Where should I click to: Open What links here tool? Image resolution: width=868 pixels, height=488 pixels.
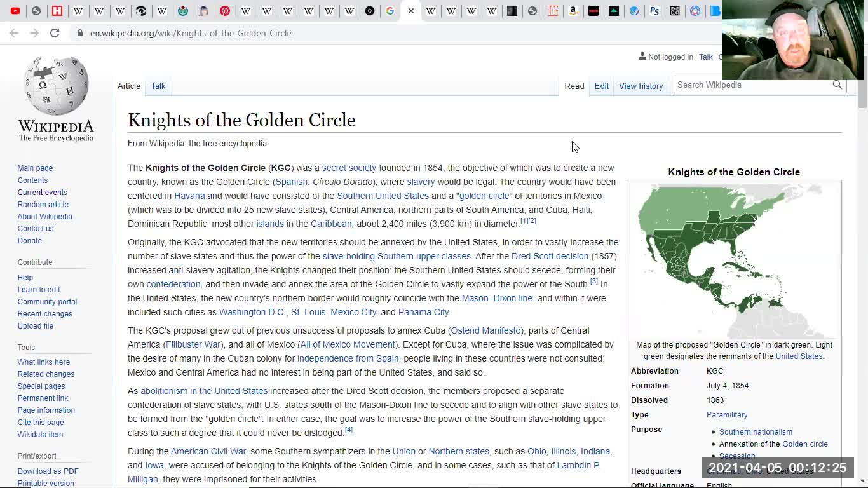(43, 362)
